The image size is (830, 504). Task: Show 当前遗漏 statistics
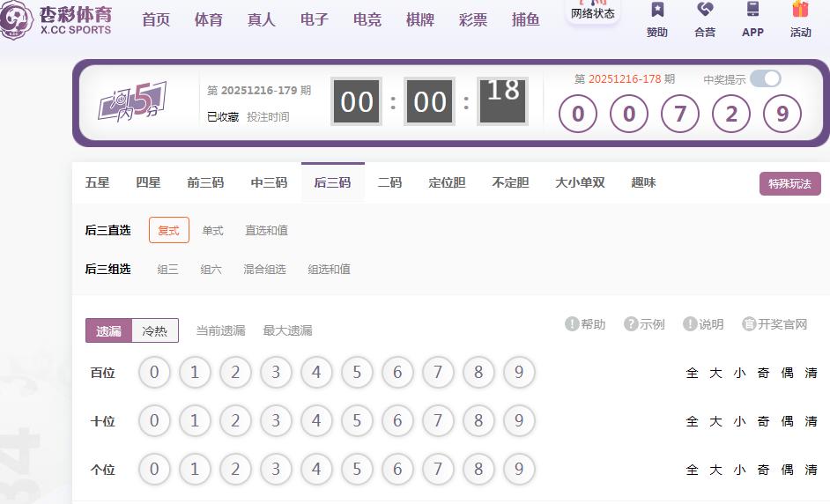pyautogui.click(x=221, y=331)
